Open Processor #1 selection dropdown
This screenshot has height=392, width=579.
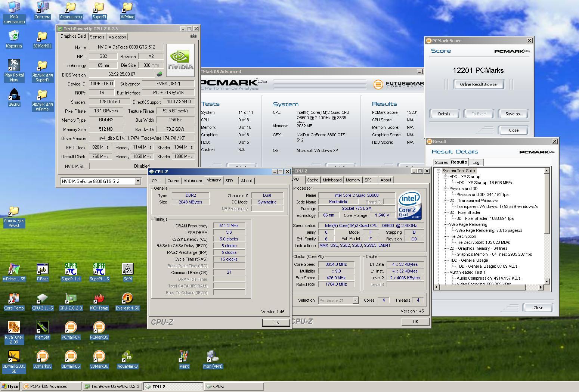click(355, 300)
